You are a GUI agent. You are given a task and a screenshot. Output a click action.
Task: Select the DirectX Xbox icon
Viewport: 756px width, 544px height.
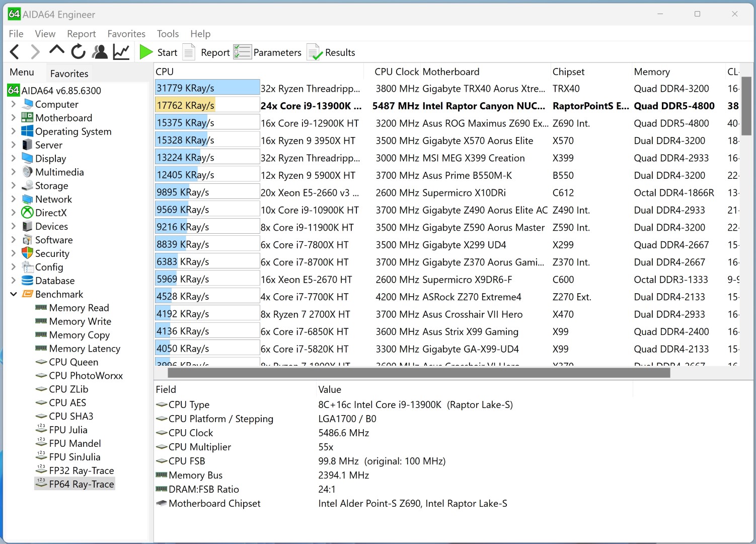point(27,213)
